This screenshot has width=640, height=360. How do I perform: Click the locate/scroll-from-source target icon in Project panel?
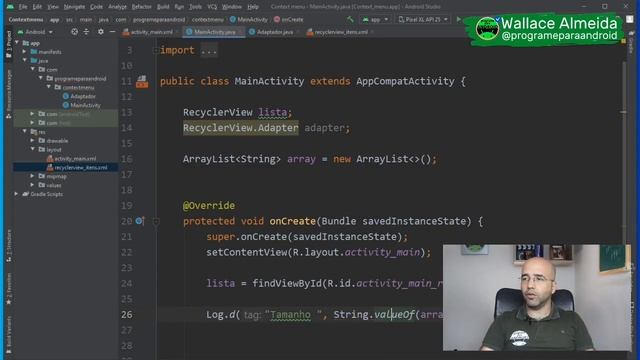pyautogui.click(x=74, y=31)
